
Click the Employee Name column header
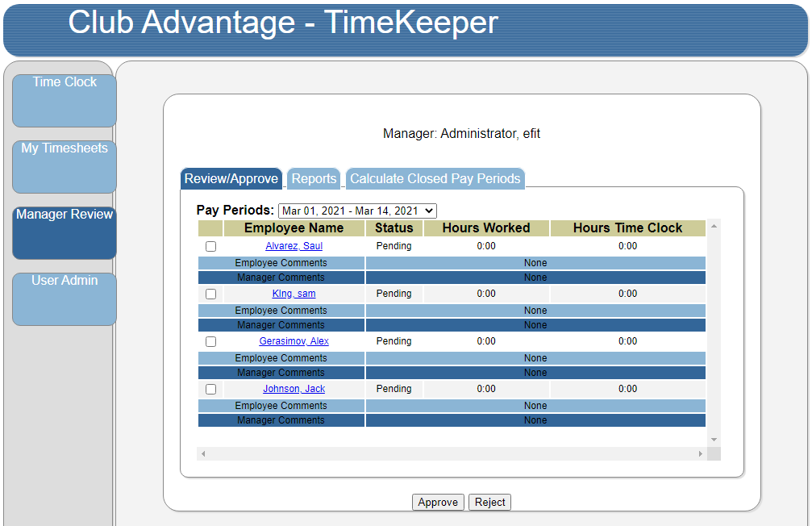pyautogui.click(x=294, y=228)
